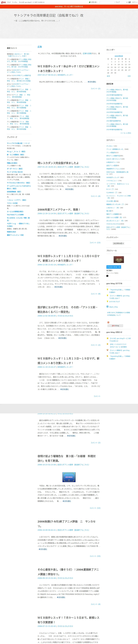Open comments コメント (13) link
The image size is (138, 644).
pyautogui.click(x=95, y=242)
